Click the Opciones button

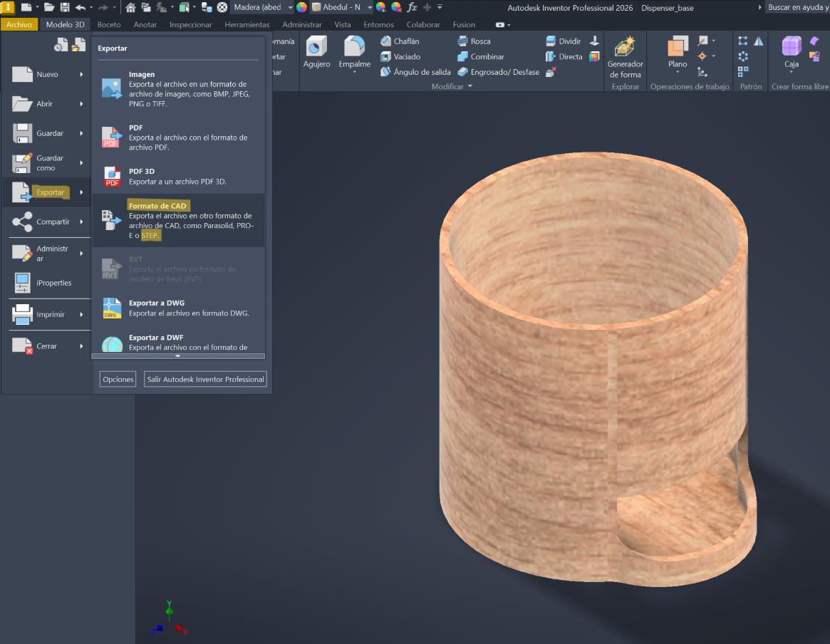point(118,379)
